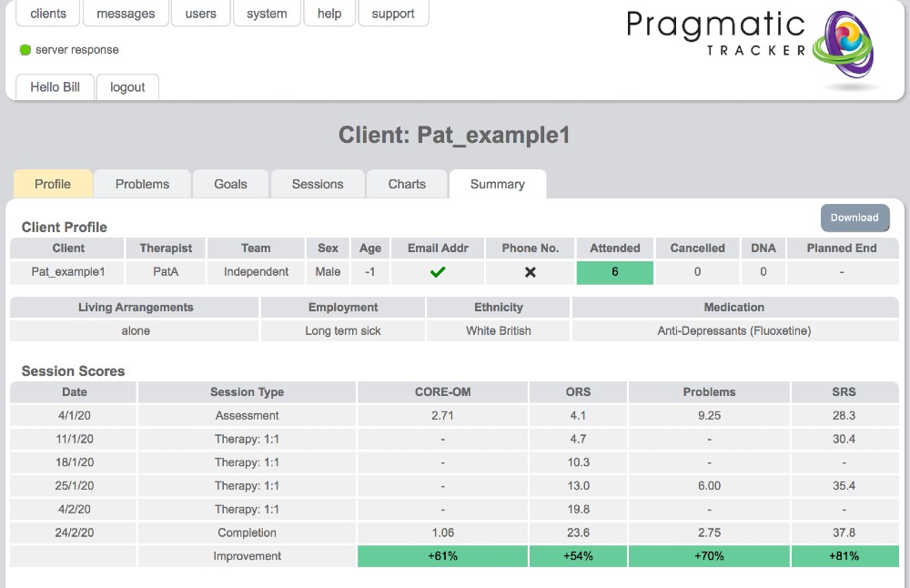Select the +61% CORE-OM improvement cell
910x588 pixels.
[442, 555]
